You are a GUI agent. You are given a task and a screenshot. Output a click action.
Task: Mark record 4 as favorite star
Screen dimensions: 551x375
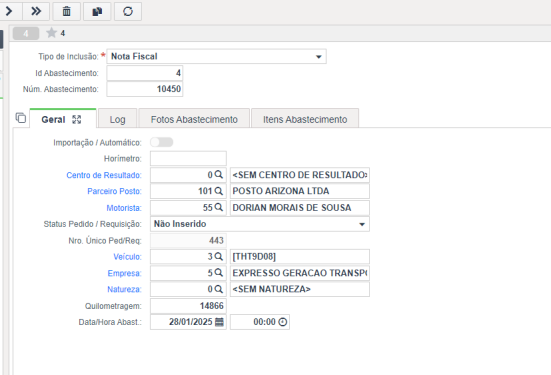click(52, 33)
